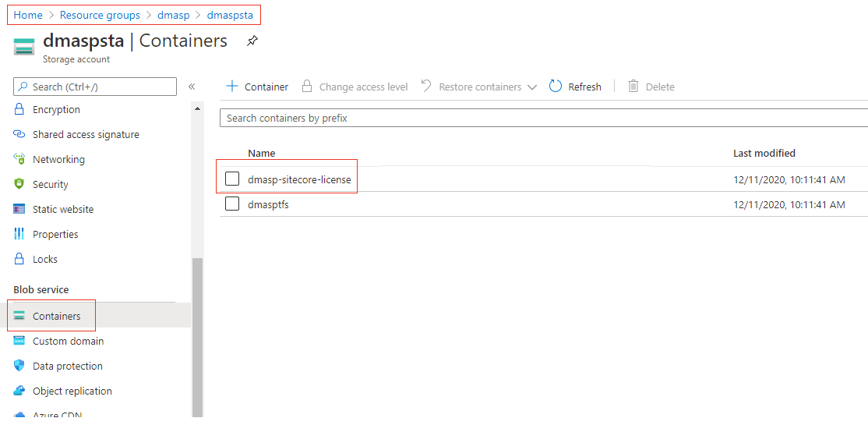Open the Security page
The height and width of the screenshot is (425, 868).
point(51,185)
